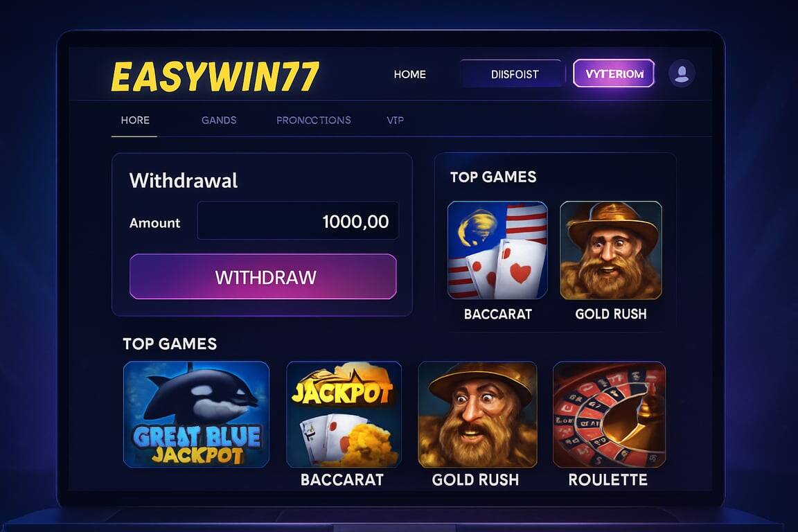798x532 pixels.
Task: Choose the Gold Rush miner tile in top panel
Action: tap(611, 250)
